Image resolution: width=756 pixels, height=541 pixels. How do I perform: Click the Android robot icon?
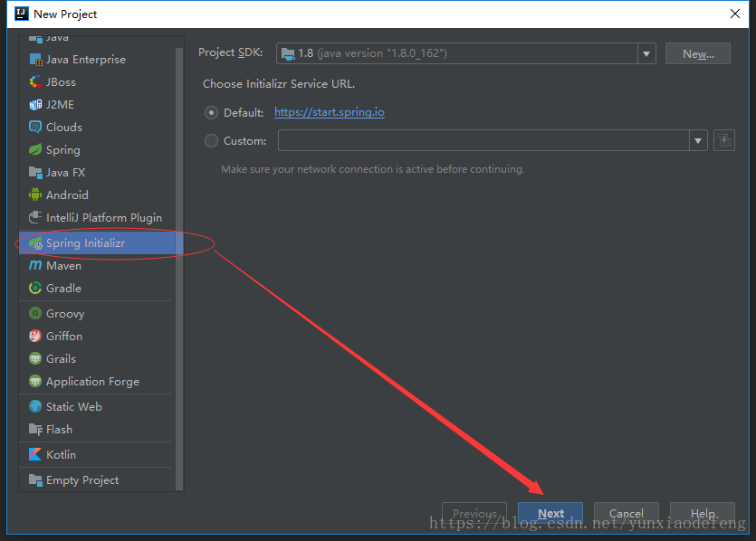pyautogui.click(x=35, y=195)
